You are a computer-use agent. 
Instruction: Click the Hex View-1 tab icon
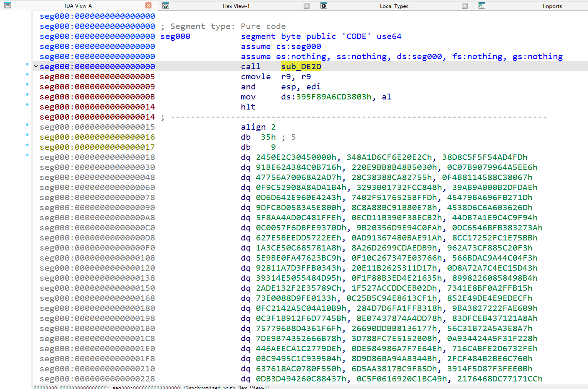point(166,5)
